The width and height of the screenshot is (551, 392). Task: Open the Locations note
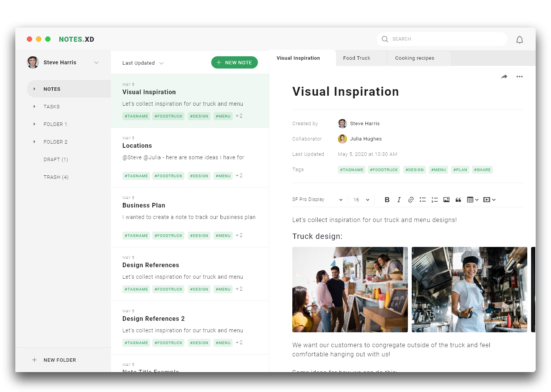pyautogui.click(x=190, y=158)
